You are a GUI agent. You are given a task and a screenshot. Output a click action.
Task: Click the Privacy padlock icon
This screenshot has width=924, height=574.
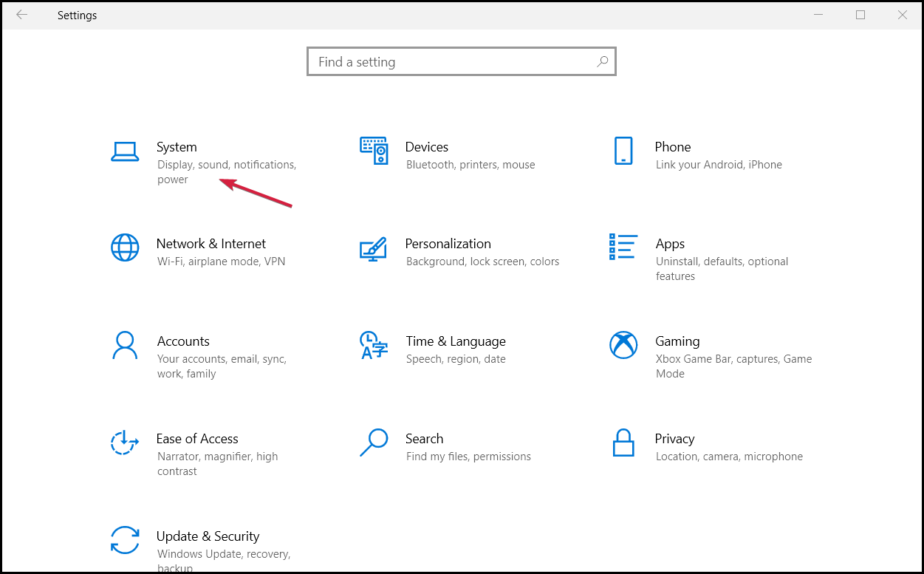(x=623, y=443)
